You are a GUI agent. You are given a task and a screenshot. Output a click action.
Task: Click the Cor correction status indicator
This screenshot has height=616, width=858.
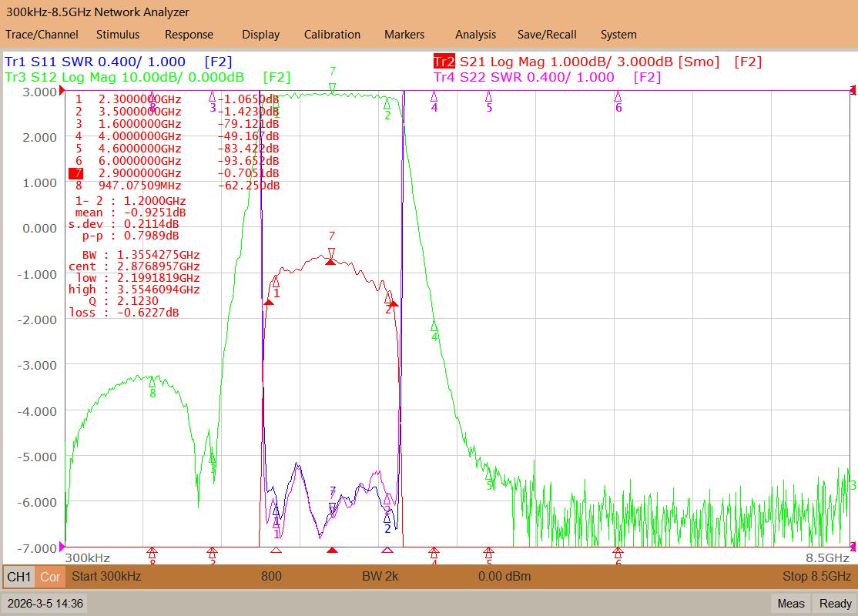[50, 577]
